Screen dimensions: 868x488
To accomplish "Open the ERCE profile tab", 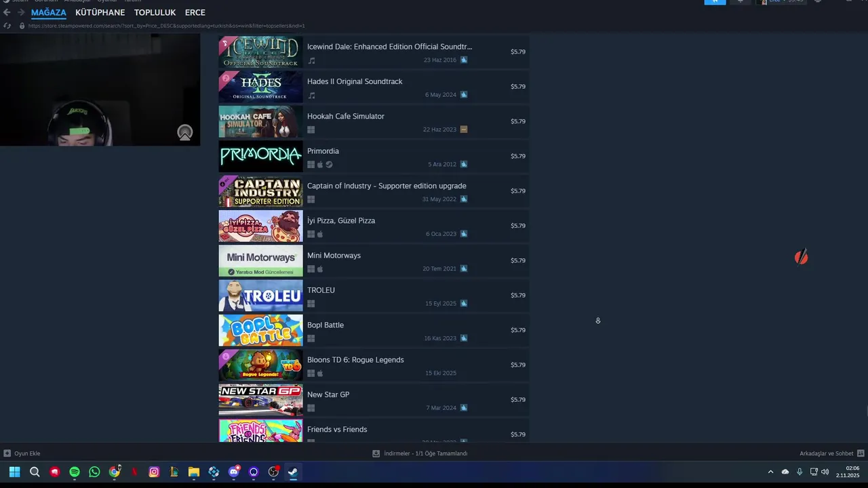I will pyautogui.click(x=195, y=12).
